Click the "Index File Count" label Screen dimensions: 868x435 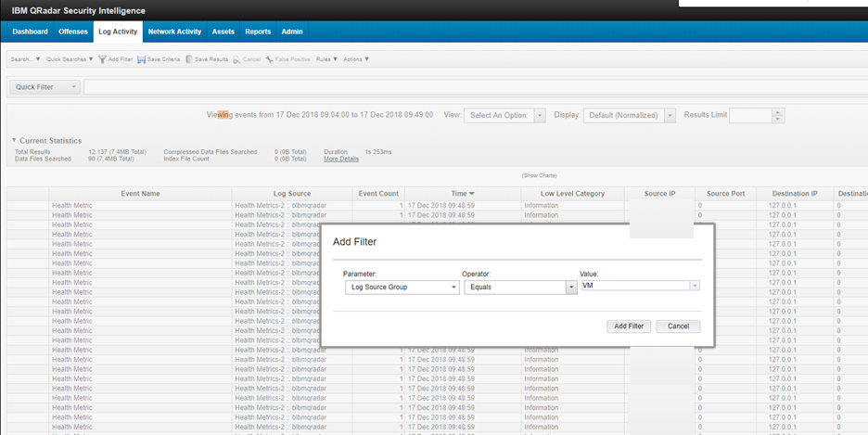click(186, 159)
